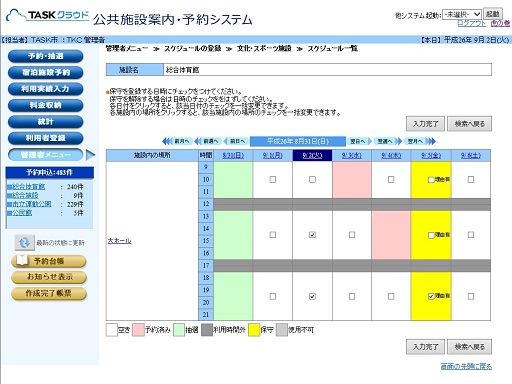Select the 管理者メニュー sidebar button

(46, 155)
